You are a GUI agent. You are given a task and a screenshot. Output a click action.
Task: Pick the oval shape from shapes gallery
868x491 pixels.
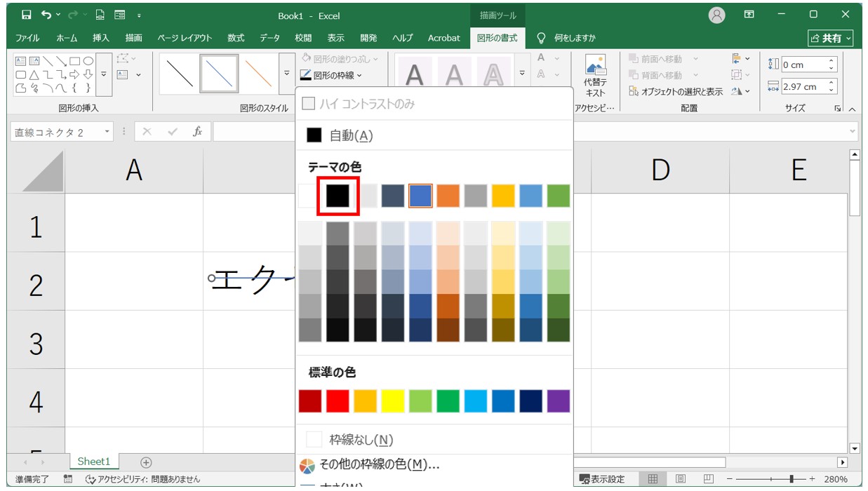88,61
